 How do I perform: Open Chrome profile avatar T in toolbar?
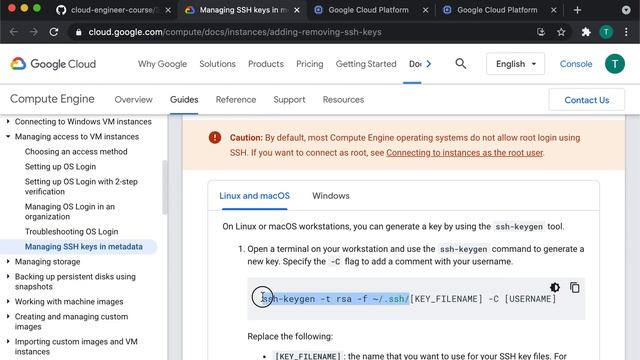[606, 32]
